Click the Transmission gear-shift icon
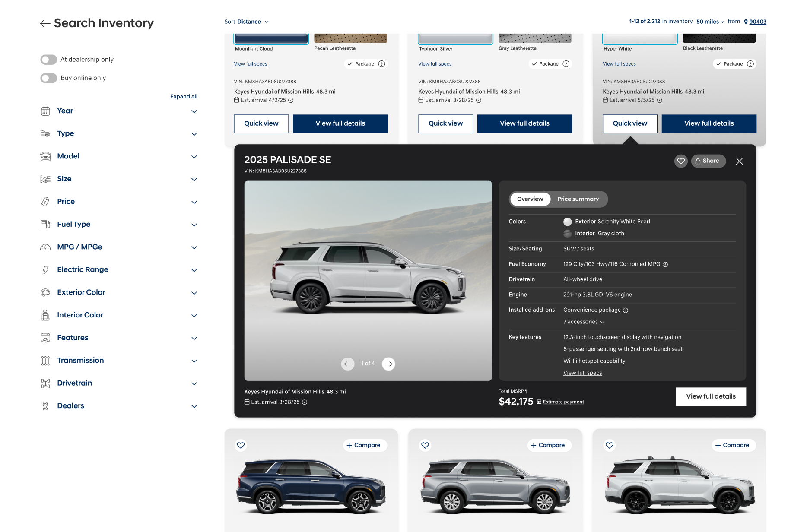 (x=45, y=361)
